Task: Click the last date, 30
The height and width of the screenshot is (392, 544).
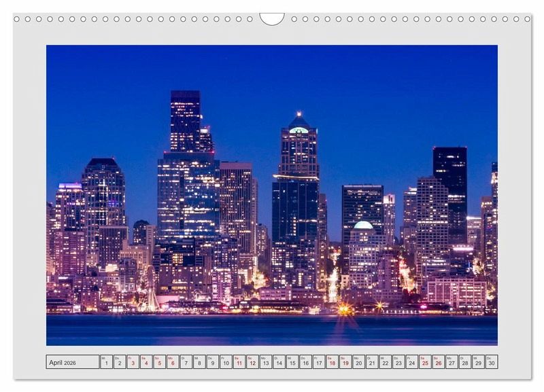Action: coord(491,362)
